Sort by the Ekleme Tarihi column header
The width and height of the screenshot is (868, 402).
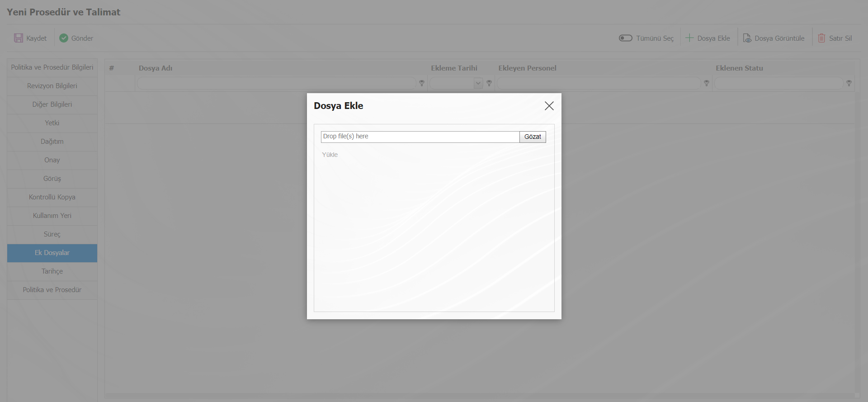coord(454,68)
